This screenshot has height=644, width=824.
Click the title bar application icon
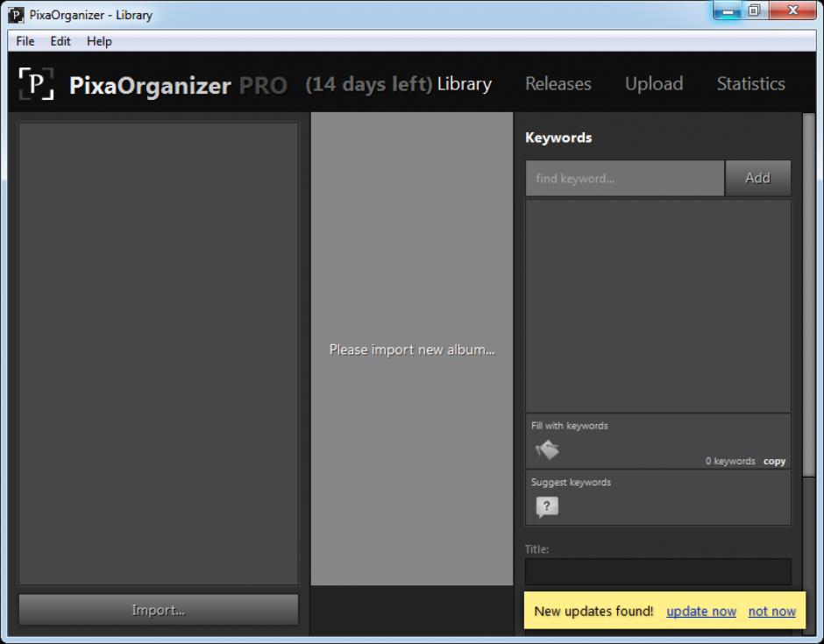click(x=16, y=15)
